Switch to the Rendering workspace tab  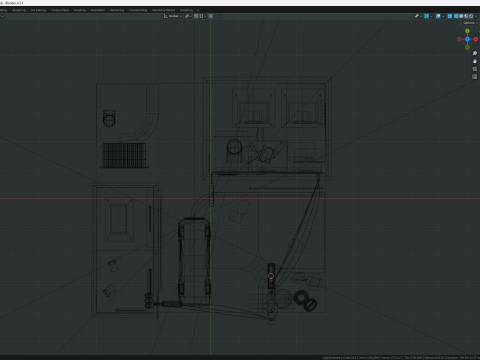coord(117,10)
